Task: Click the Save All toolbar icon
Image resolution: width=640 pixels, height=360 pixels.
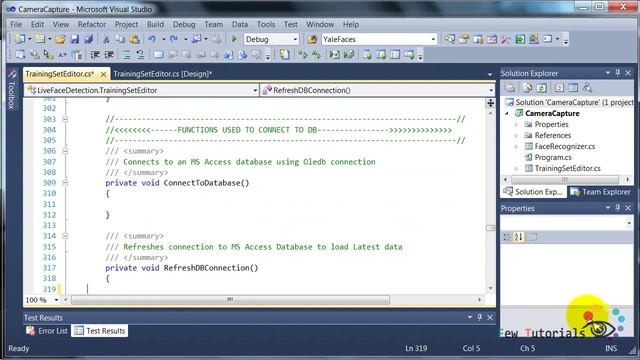Action: tap(89, 39)
